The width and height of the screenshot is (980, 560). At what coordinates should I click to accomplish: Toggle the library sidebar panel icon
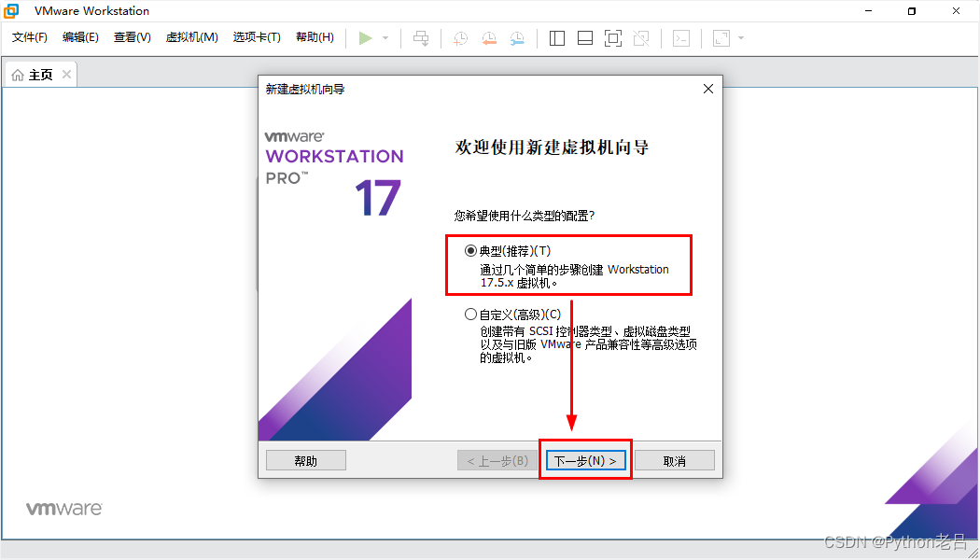(557, 38)
